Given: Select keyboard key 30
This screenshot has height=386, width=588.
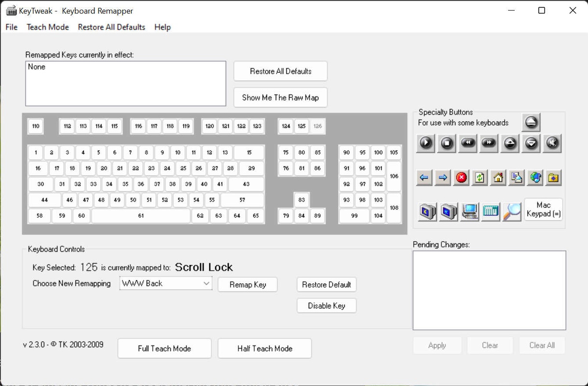Looking at the screenshot, I should point(41,184).
